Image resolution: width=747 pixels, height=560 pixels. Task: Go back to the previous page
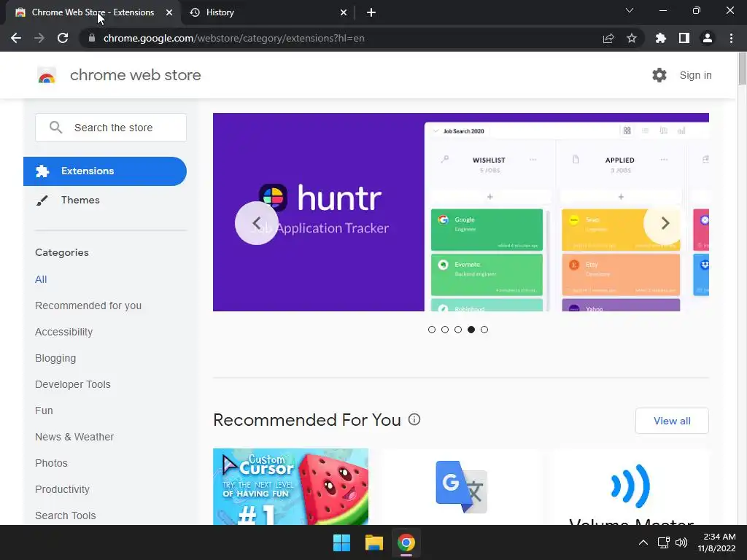16,38
